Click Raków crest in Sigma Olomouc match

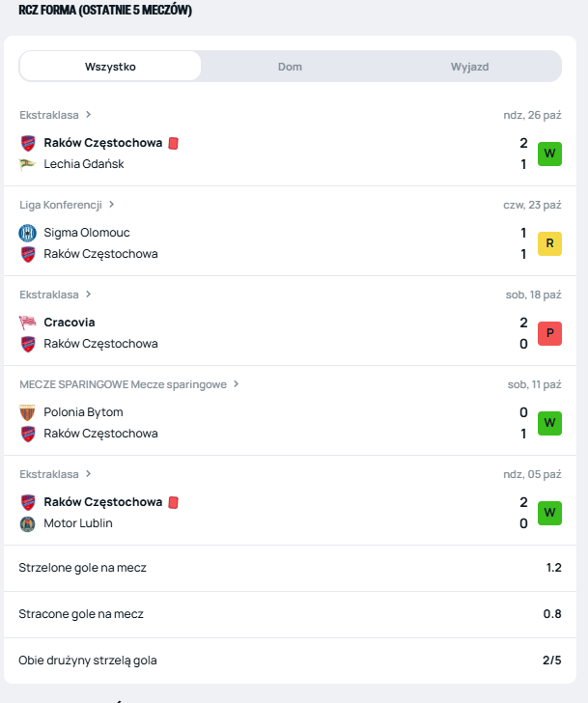(x=27, y=254)
